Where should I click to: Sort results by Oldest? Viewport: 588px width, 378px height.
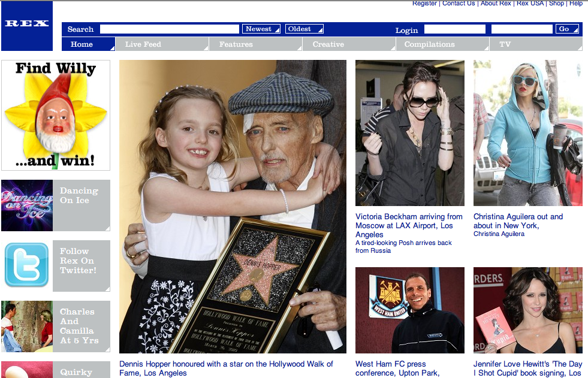pyautogui.click(x=304, y=29)
